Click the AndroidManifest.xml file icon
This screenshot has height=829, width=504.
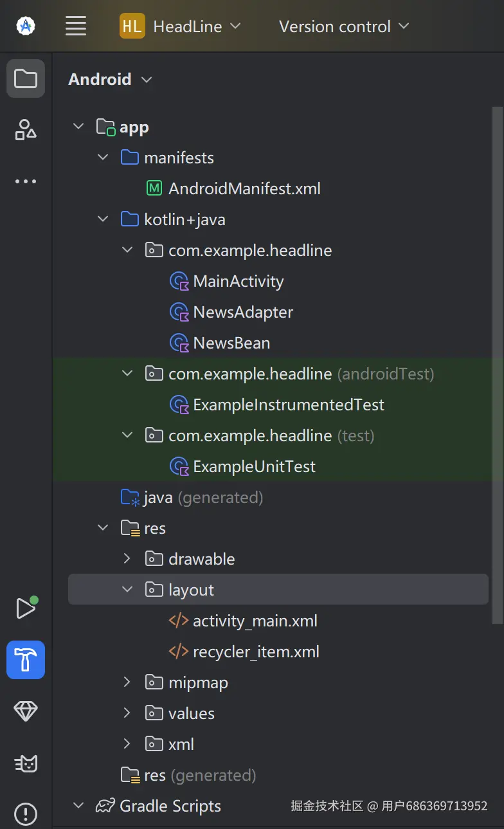(154, 188)
